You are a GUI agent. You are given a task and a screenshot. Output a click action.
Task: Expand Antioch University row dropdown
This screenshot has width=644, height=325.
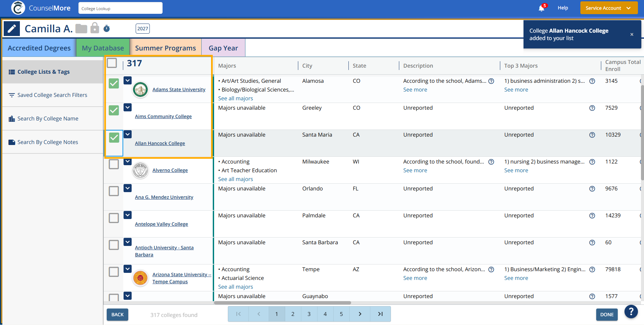pyautogui.click(x=128, y=242)
